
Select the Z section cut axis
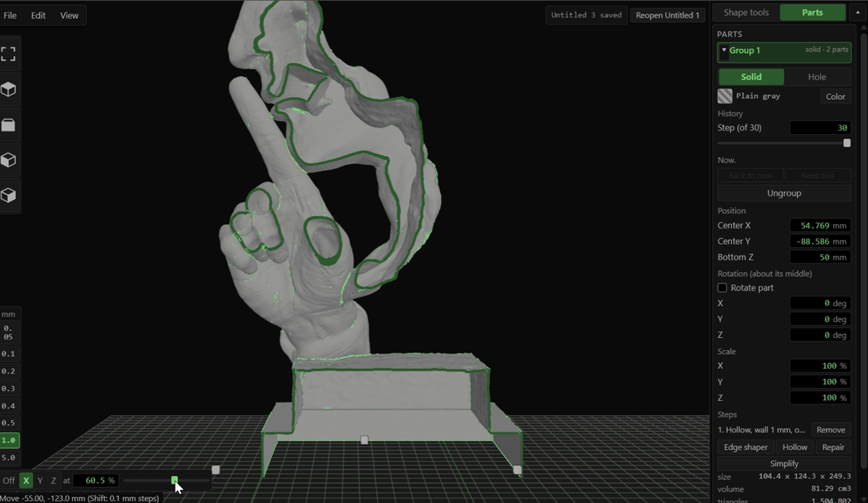[53, 481]
